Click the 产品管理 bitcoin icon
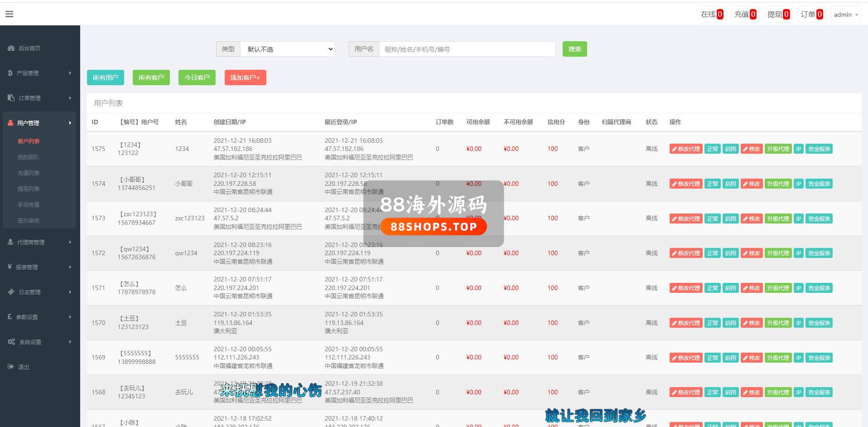This screenshot has height=427, width=868. click(x=10, y=73)
